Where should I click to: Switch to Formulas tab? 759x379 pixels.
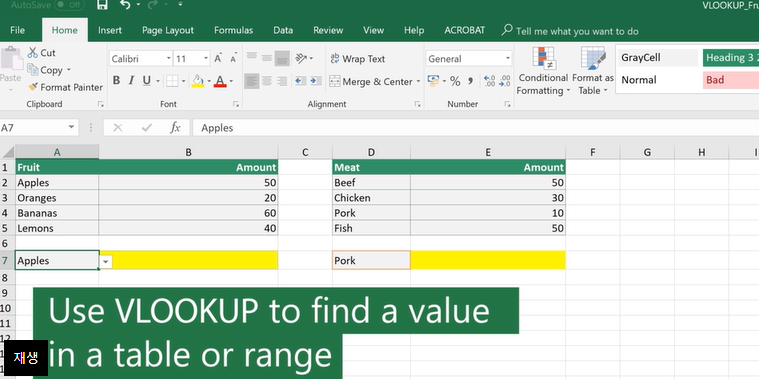(x=233, y=30)
